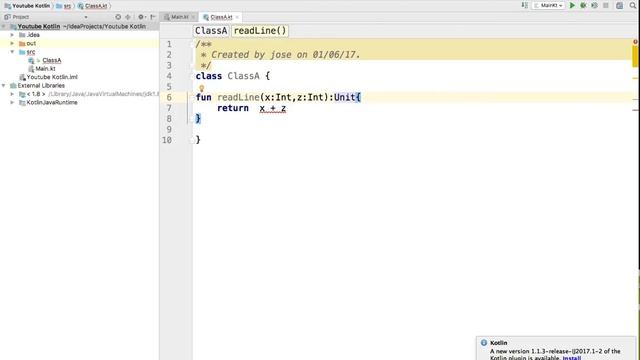Click readLine() structure breadcrumb above editor
640x360 pixels.
pyautogui.click(x=260, y=31)
